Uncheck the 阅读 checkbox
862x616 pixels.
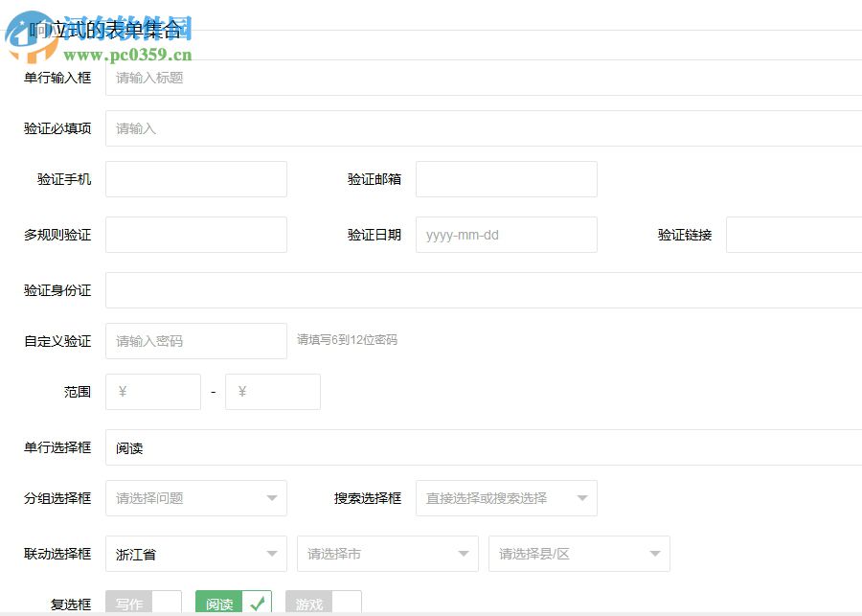tap(234, 603)
